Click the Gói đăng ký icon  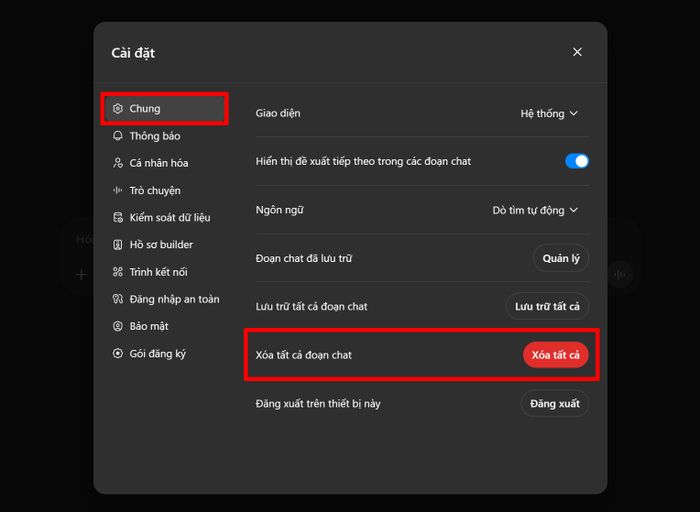118,353
